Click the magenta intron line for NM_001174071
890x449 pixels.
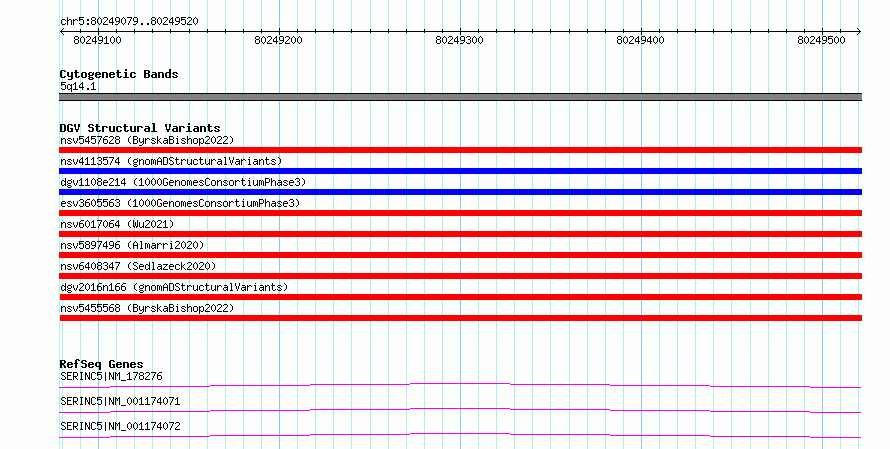(460, 410)
